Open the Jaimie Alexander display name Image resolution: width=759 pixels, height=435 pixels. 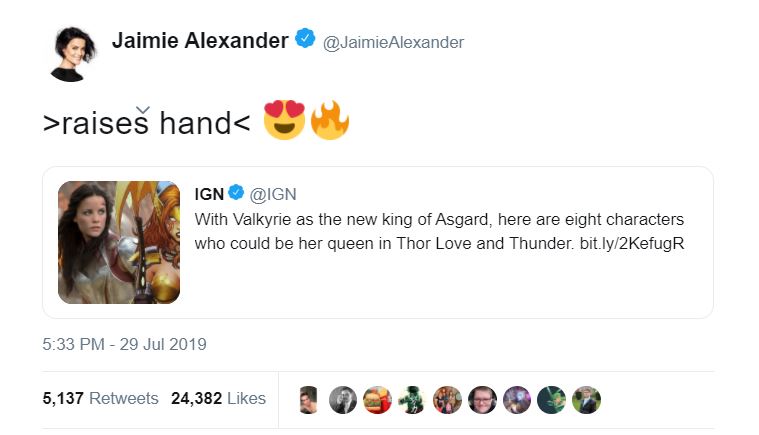199,41
